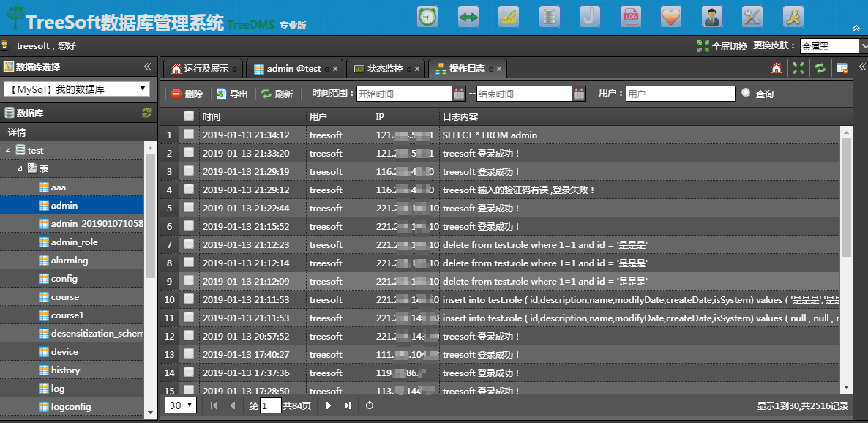
Task: Check the row 7 checkbox
Action: click(189, 244)
